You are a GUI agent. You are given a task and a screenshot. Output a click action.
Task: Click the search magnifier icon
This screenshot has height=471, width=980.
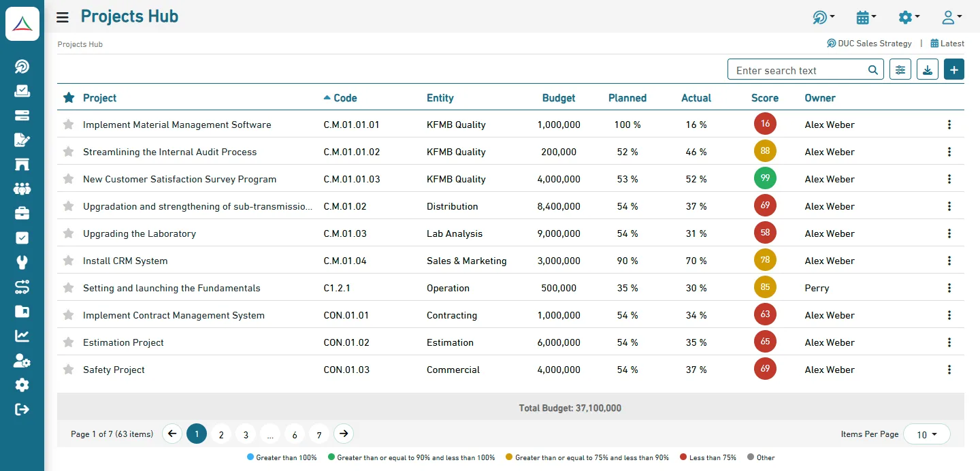pos(873,70)
